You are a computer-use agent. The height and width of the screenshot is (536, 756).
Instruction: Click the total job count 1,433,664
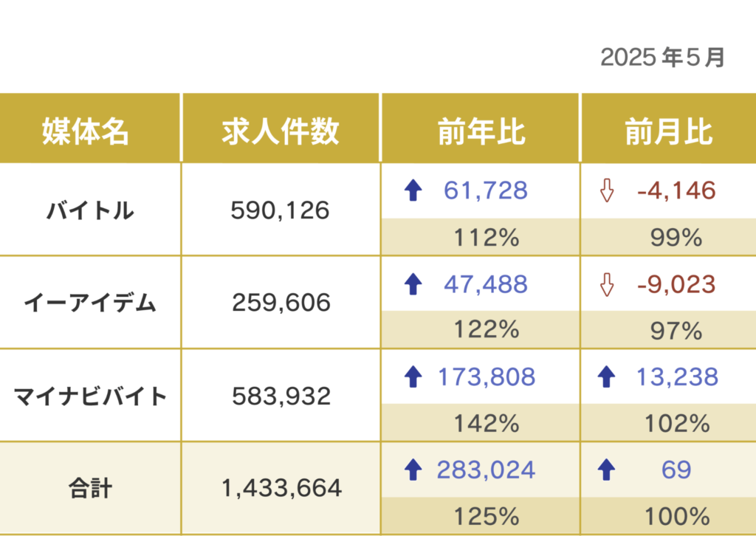pyautogui.click(x=281, y=488)
